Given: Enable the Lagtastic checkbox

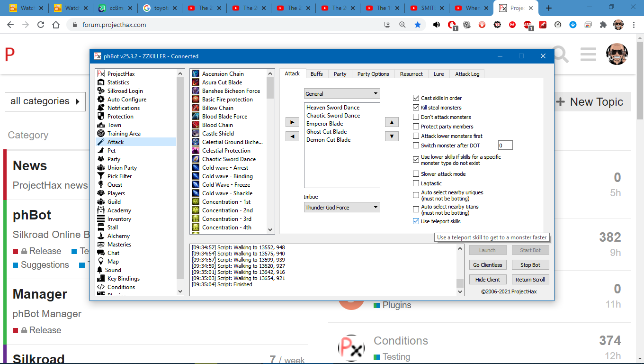Looking at the screenshot, I should coord(416,183).
